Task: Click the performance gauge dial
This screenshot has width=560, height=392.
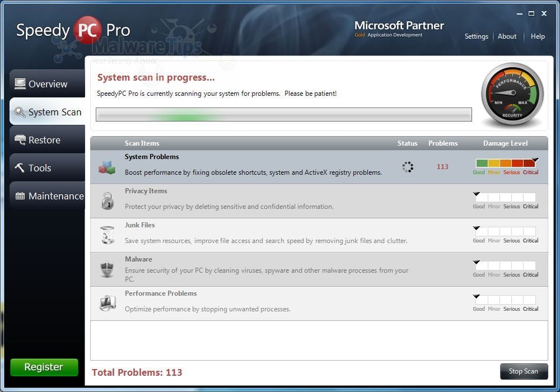Action: [512, 94]
